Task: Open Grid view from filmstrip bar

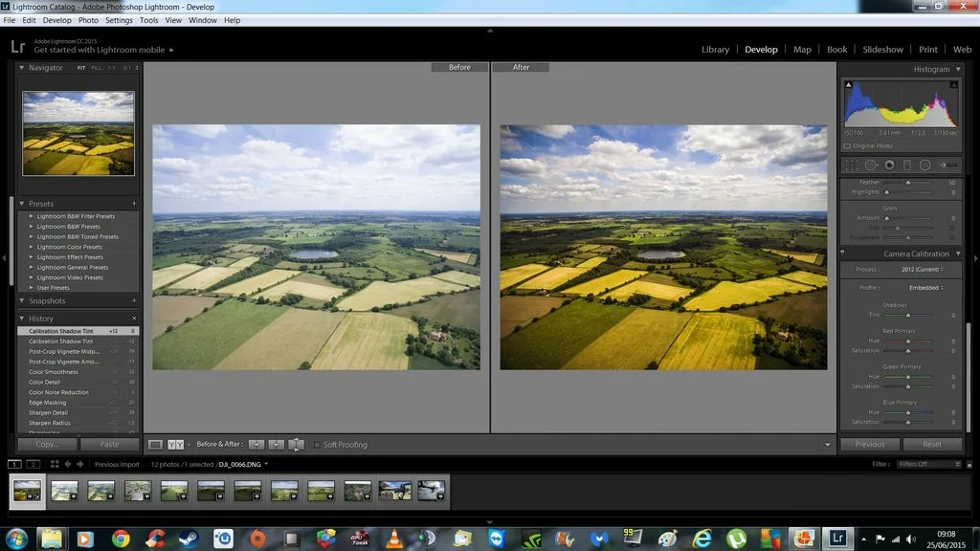Action: tap(55, 464)
